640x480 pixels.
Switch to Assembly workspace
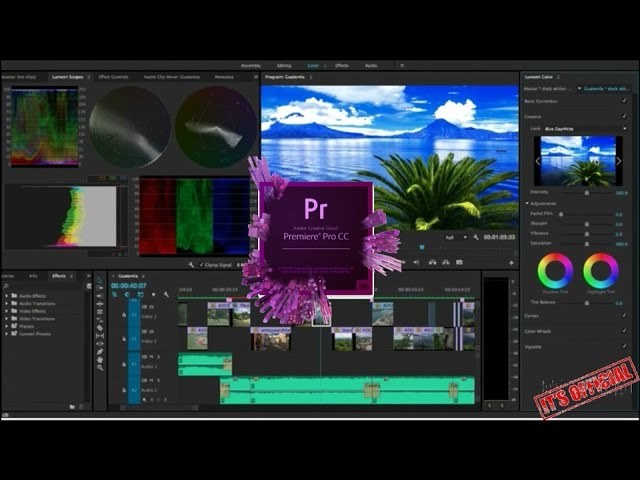251,66
